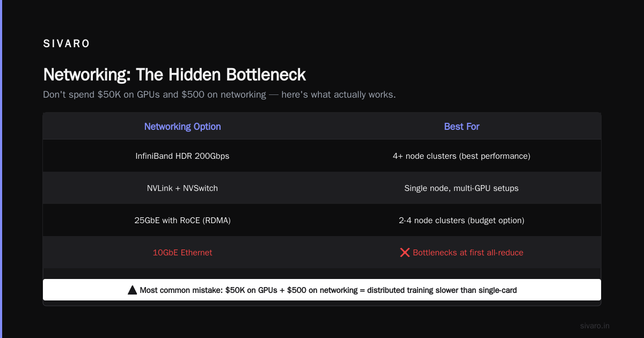Screen dimensions: 644x338
Task: Click the heading 'Networking: The Hidden Bottleneck'
Action: pos(174,74)
